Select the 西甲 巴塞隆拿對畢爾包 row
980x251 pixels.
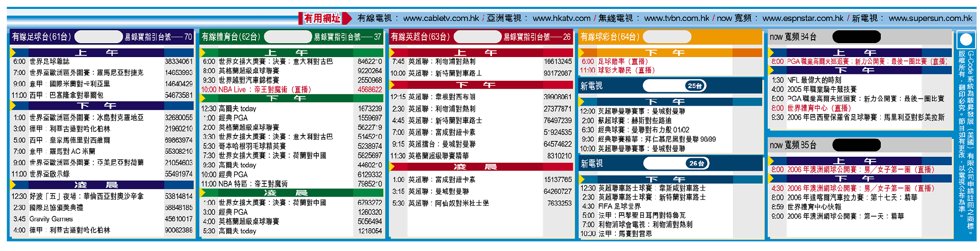102,95
